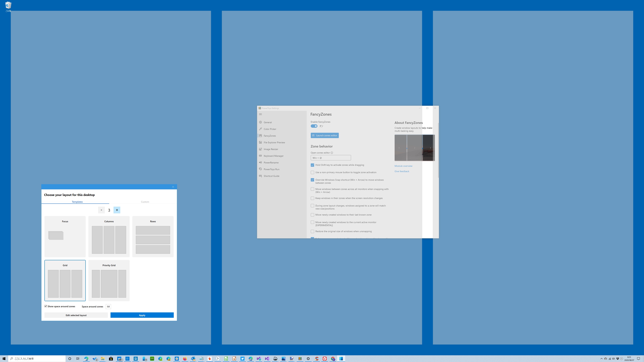
Task: Click the Apply button
Action: click(142, 315)
